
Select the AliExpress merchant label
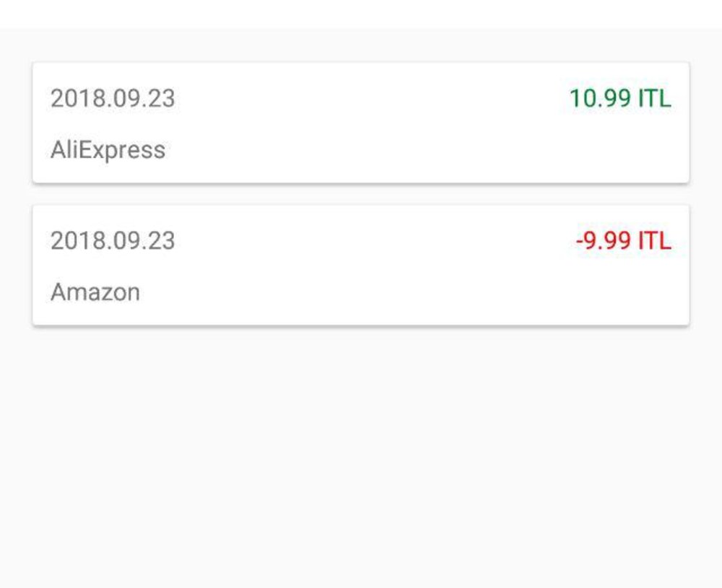click(108, 150)
